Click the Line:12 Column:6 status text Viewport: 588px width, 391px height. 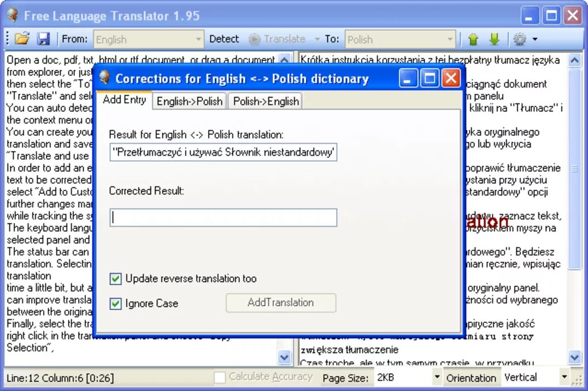point(60,378)
